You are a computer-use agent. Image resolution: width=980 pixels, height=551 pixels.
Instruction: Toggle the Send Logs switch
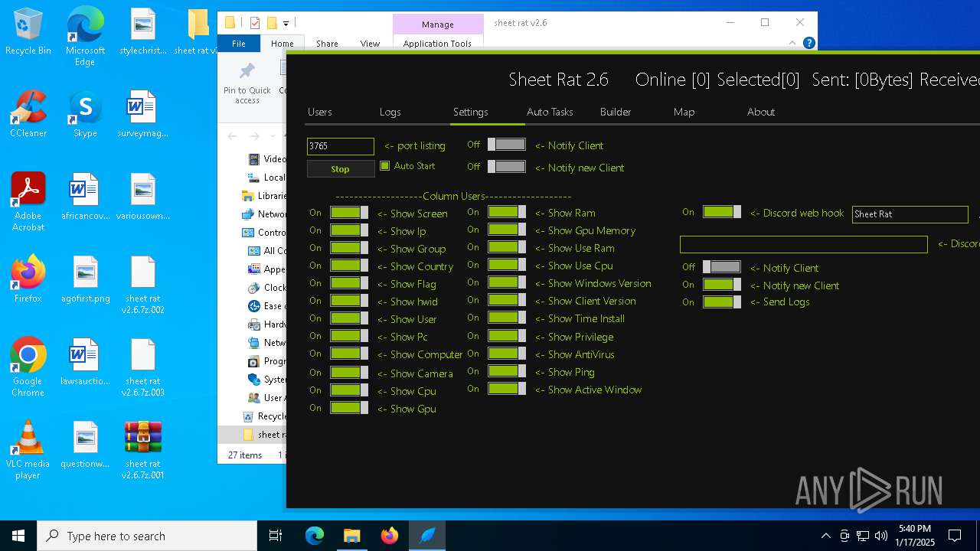(722, 302)
